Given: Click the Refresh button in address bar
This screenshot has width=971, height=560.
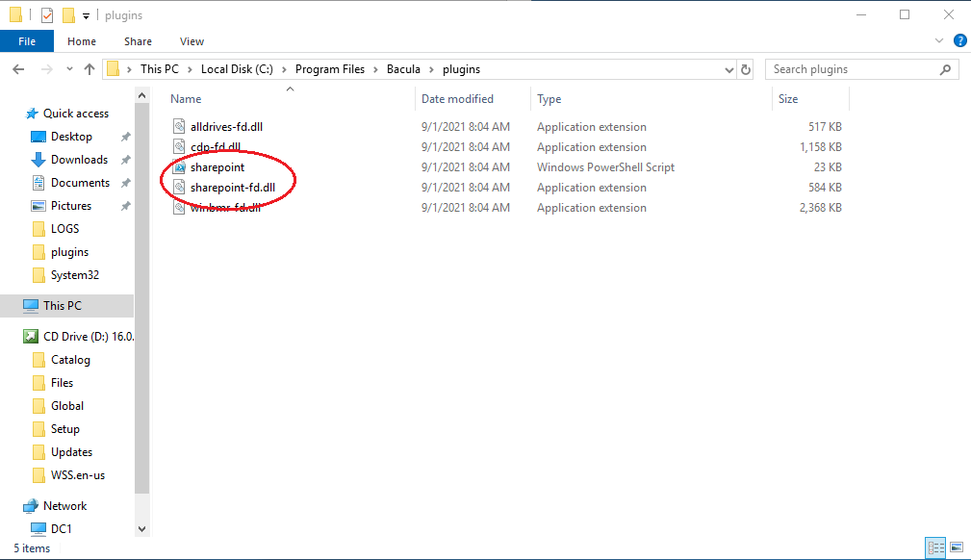Looking at the screenshot, I should (746, 69).
